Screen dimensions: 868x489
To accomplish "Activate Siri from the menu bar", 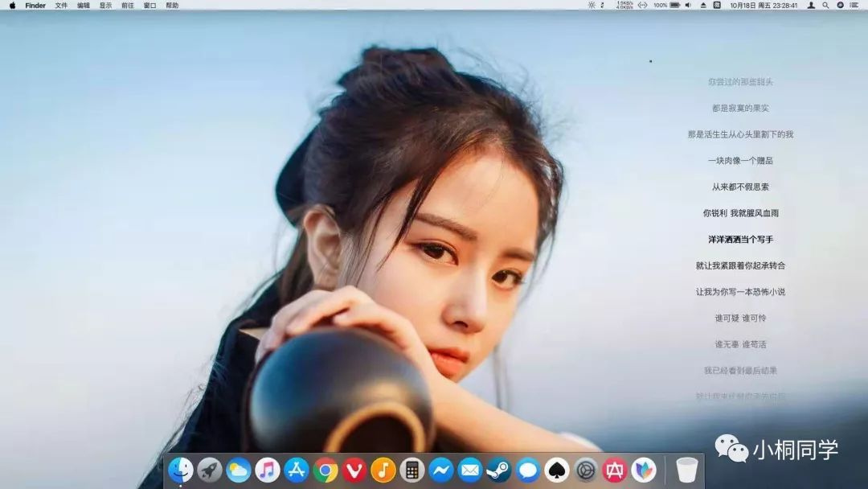I will tap(841, 5).
